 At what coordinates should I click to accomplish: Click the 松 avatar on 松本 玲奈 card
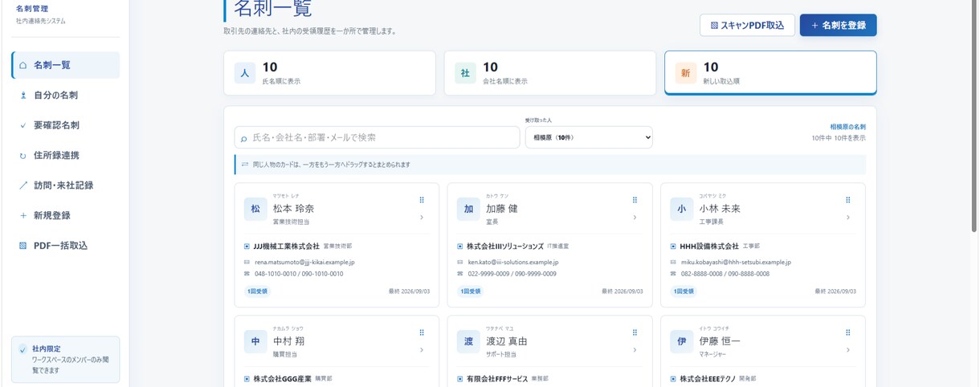[255, 209]
